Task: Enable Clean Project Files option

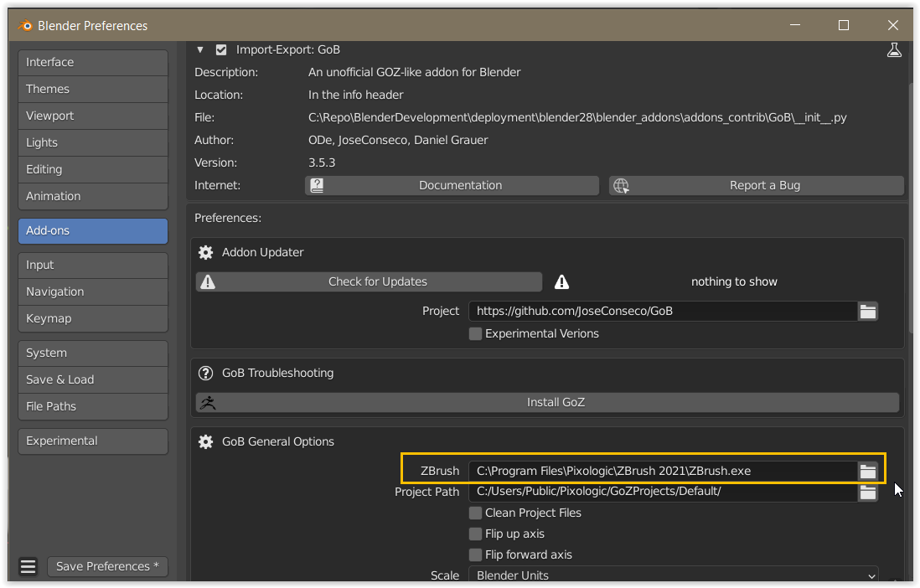Action: click(x=476, y=513)
